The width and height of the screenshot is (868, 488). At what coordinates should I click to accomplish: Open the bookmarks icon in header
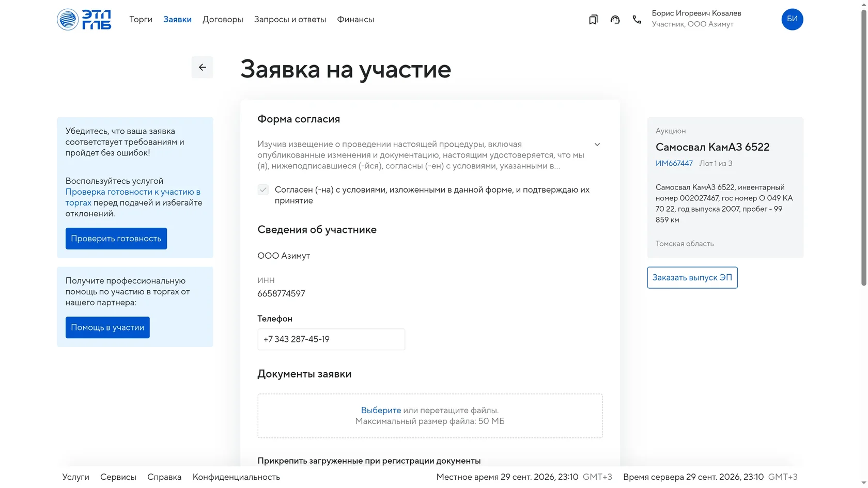coord(593,20)
